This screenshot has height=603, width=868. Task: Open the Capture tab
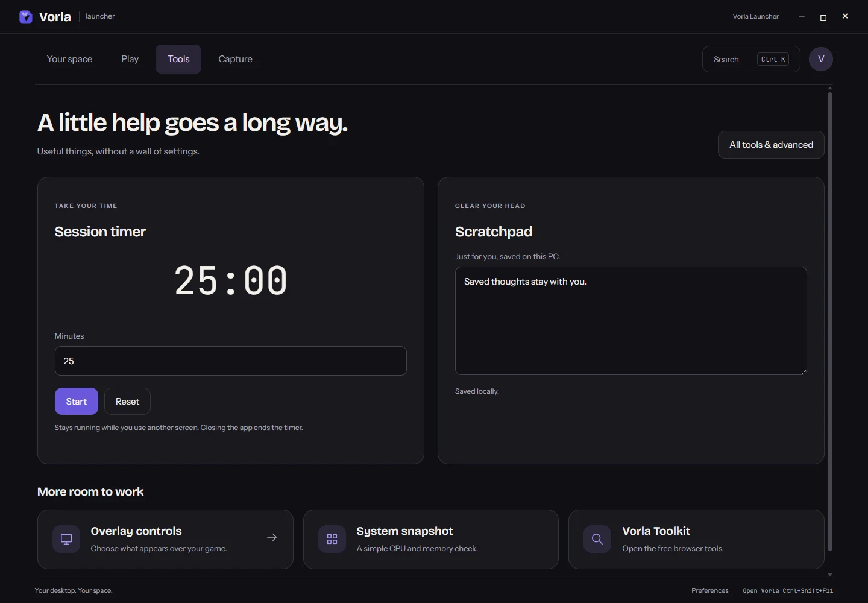(236, 59)
